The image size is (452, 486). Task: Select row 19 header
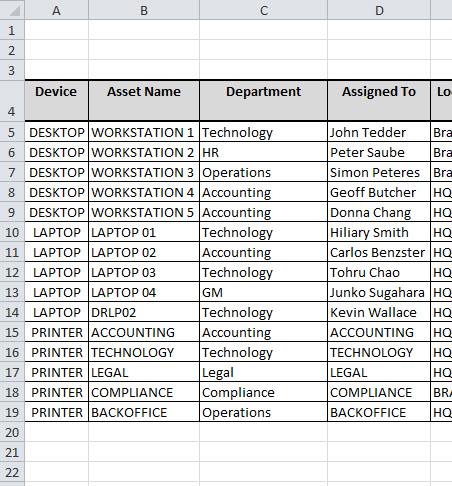click(12, 412)
